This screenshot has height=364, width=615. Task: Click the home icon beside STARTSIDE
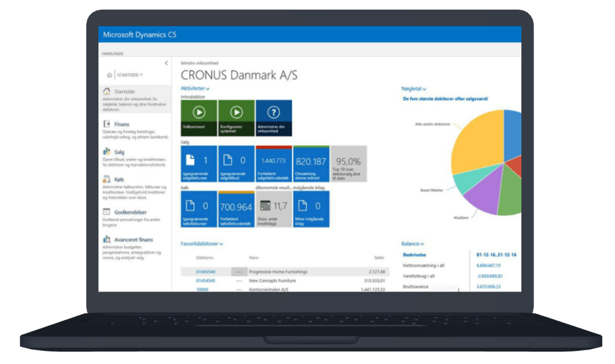pyautogui.click(x=109, y=75)
